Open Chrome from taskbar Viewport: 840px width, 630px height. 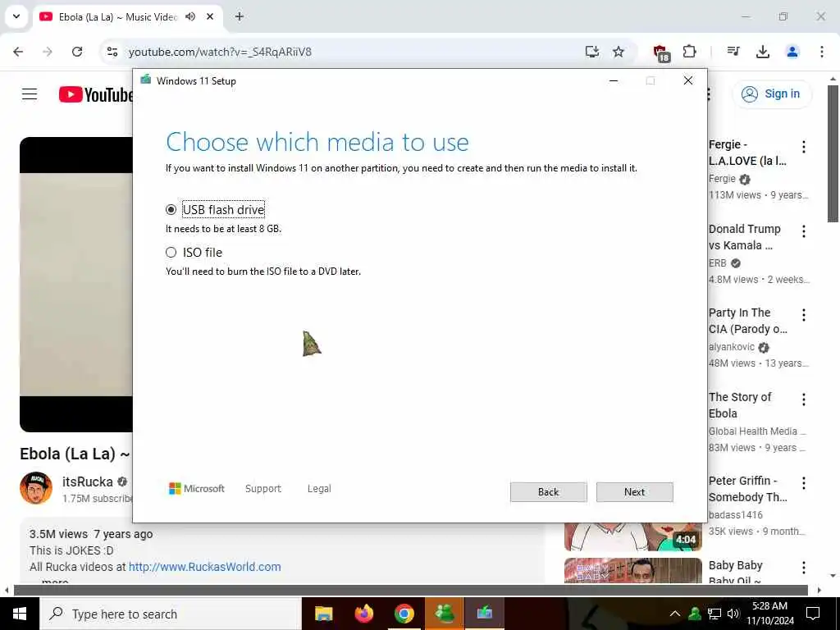coord(404,614)
